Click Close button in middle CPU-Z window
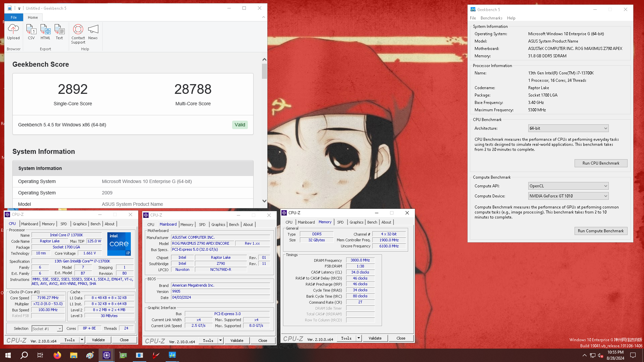The height and width of the screenshot is (362, 644). tap(263, 341)
